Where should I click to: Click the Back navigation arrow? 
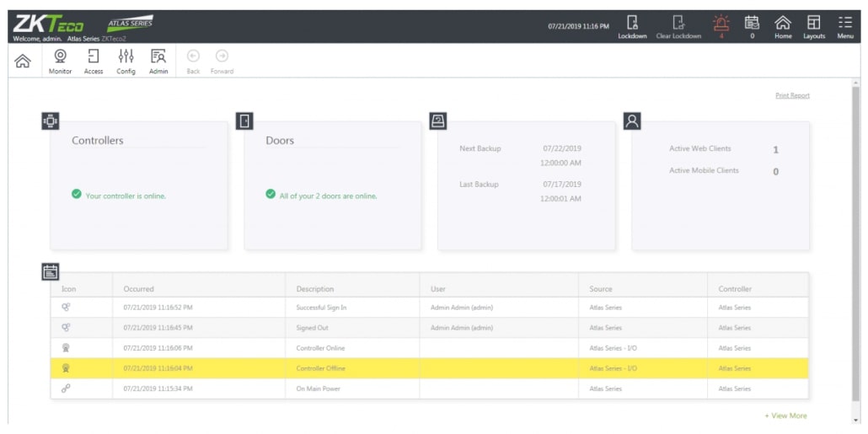(193, 57)
